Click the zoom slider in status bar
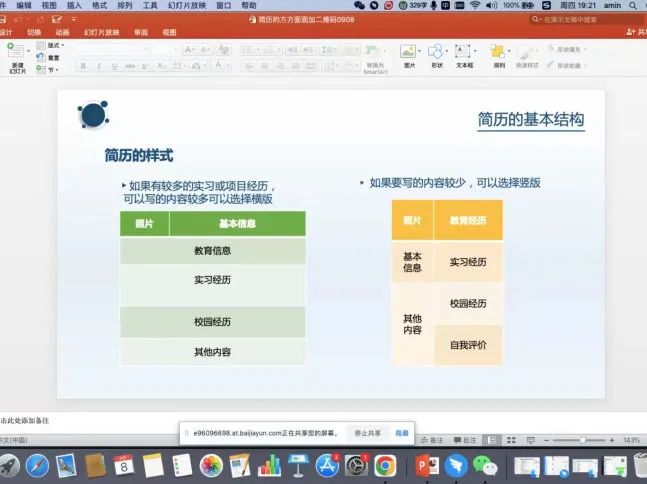Screen dimensions: 647x484 pos(583,440)
